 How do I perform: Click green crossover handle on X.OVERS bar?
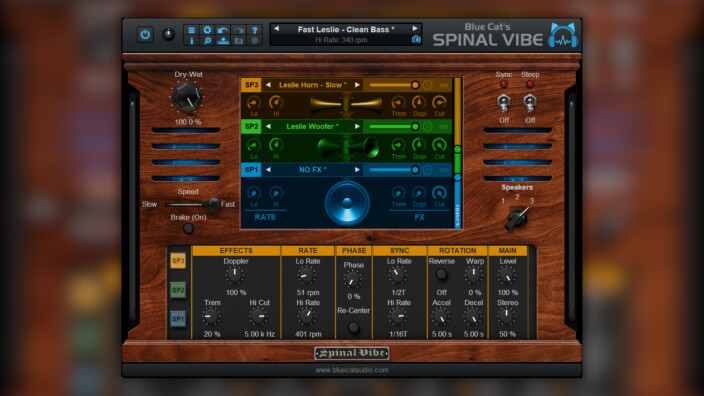tap(458, 149)
